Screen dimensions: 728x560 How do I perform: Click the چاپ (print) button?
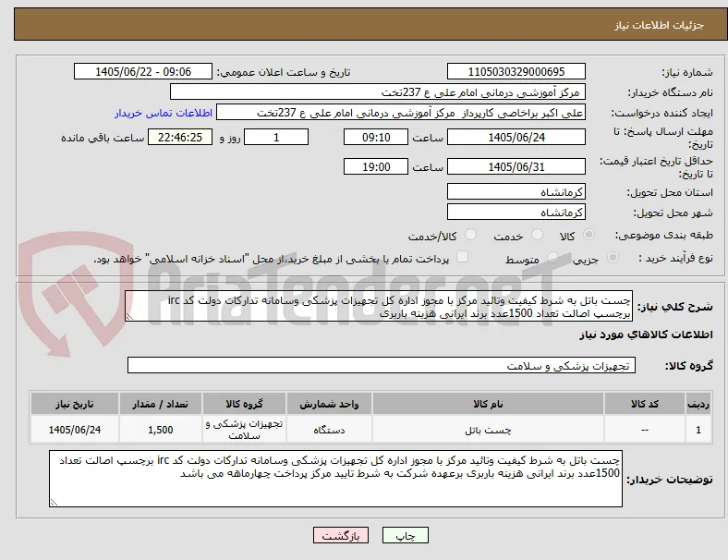[405, 535]
